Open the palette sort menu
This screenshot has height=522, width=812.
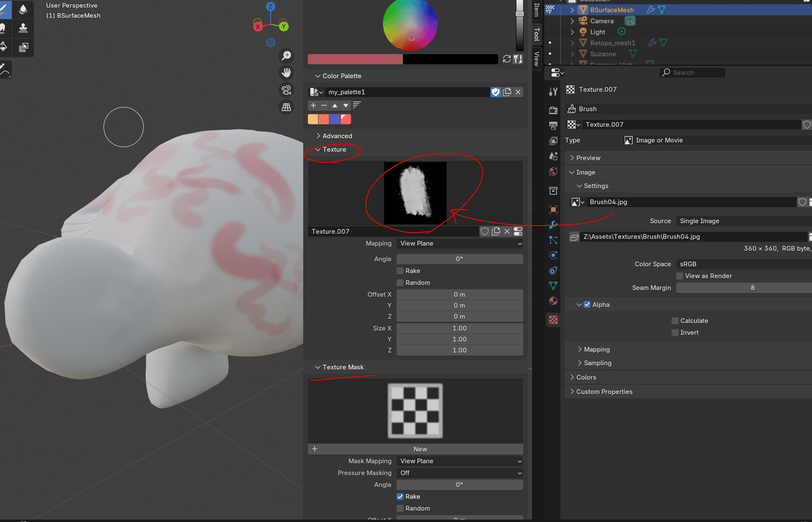pyautogui.click(x=357, y=105)
